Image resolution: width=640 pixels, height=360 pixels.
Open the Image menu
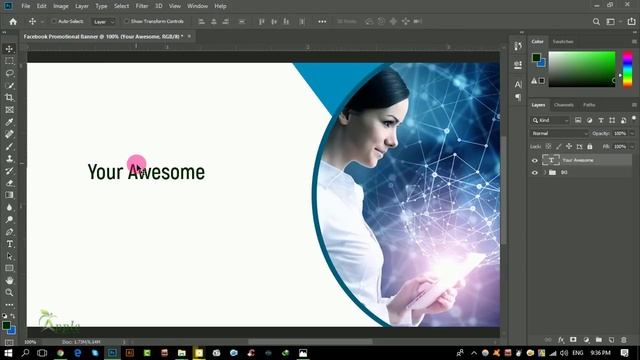(61, 6)
